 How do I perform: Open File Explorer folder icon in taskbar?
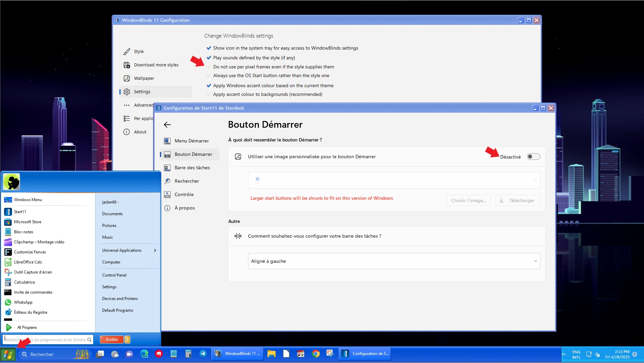click(272, 354)
